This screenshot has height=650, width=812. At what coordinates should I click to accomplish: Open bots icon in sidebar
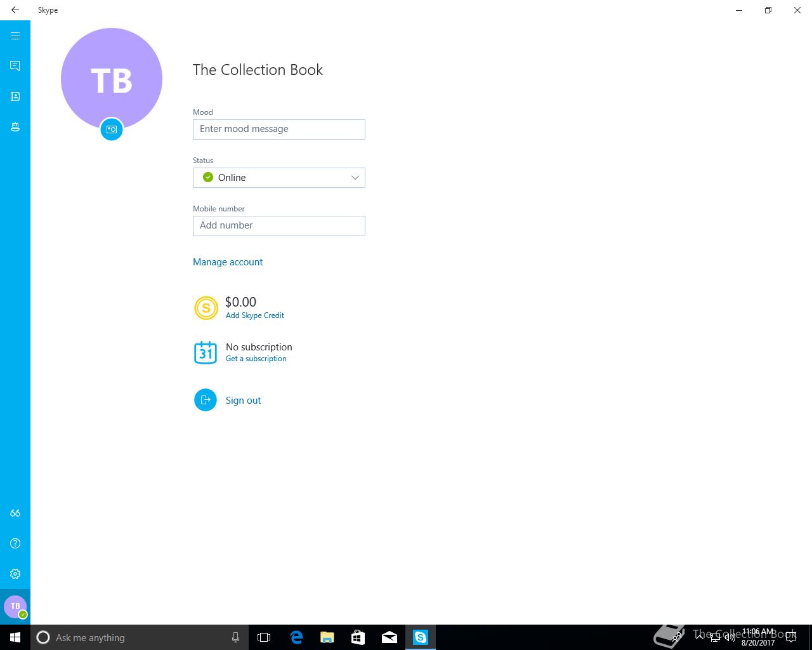(x=15, y=127)
